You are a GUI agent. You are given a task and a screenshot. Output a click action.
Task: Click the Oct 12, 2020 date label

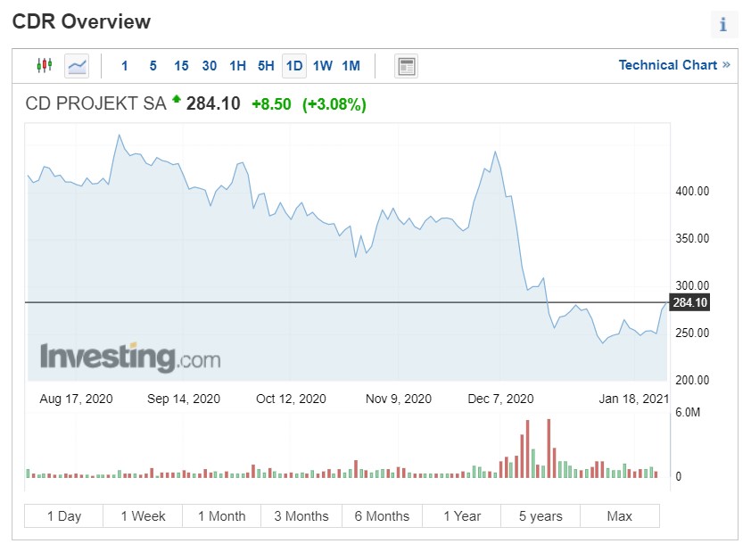click(x=291, y=399)
